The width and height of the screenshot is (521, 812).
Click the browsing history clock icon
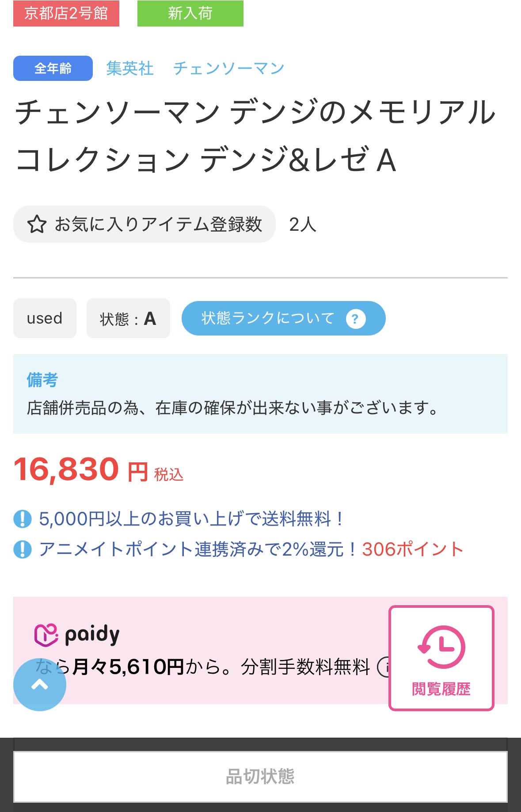pos(441,647)
